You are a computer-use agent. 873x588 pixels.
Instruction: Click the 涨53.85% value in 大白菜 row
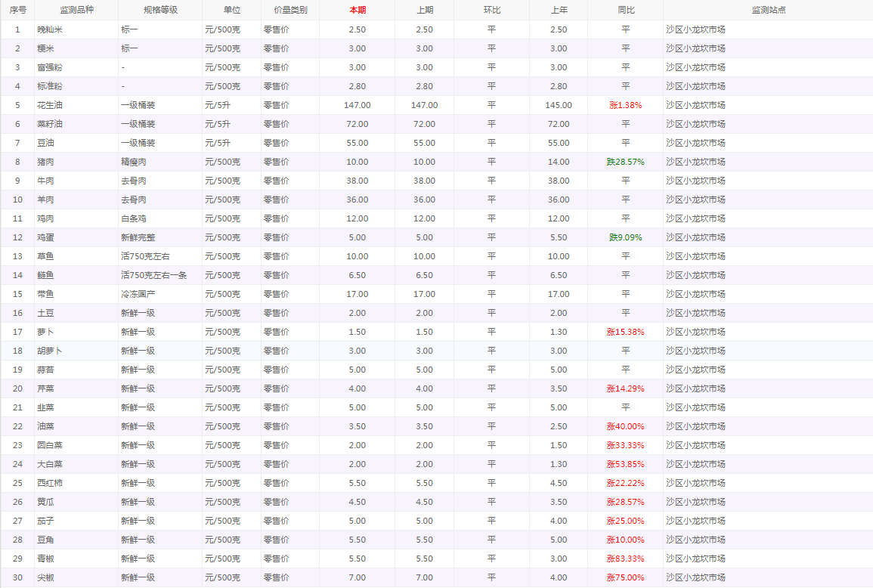click(625, 464)
